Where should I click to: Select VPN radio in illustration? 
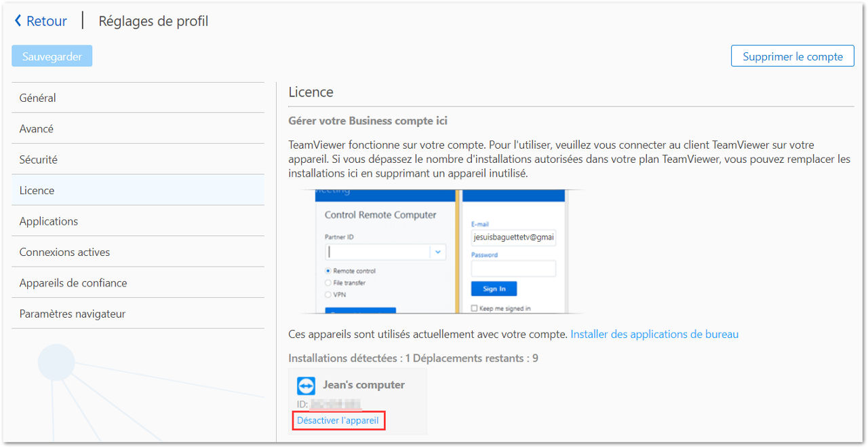(x=328, y=295)
